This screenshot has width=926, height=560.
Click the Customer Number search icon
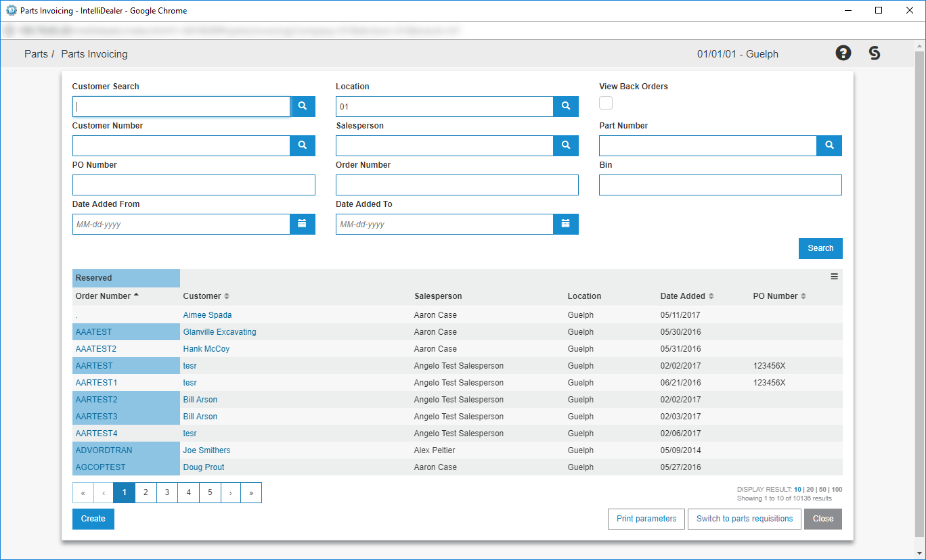coord(303,145)
